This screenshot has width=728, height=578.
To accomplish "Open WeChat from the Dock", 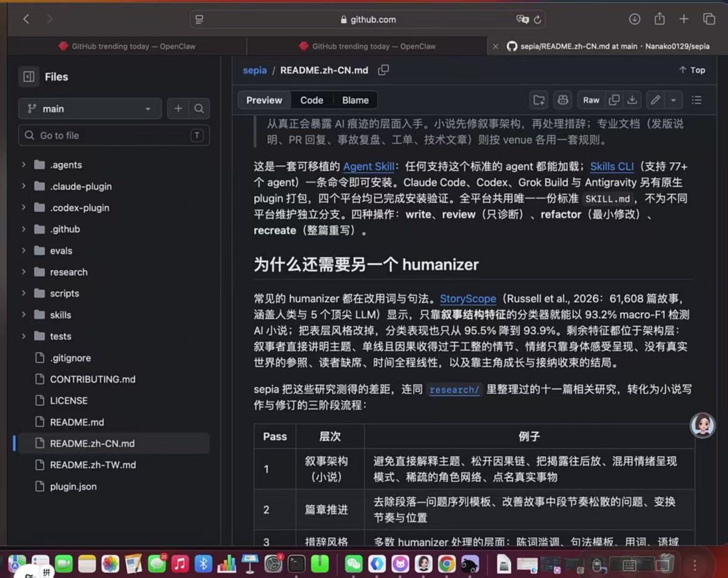I will pyautogui.click(x=354, y=563).
